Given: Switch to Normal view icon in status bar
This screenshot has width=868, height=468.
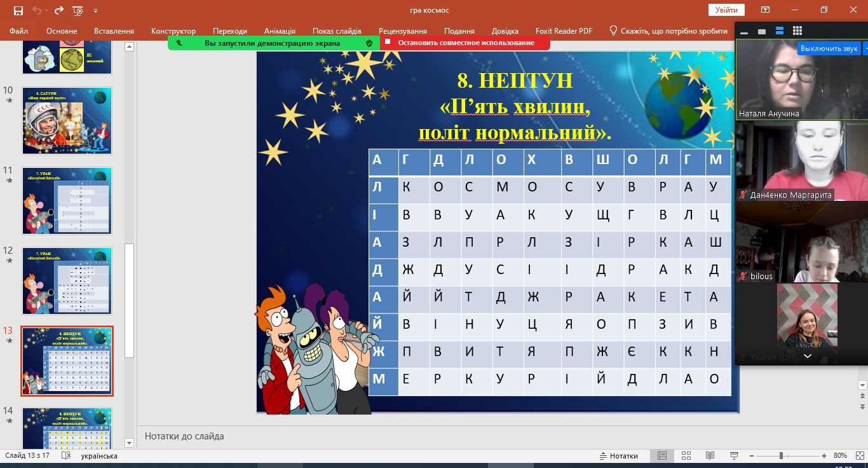Looking at the screenshot, I should click(x=661, y=456).
